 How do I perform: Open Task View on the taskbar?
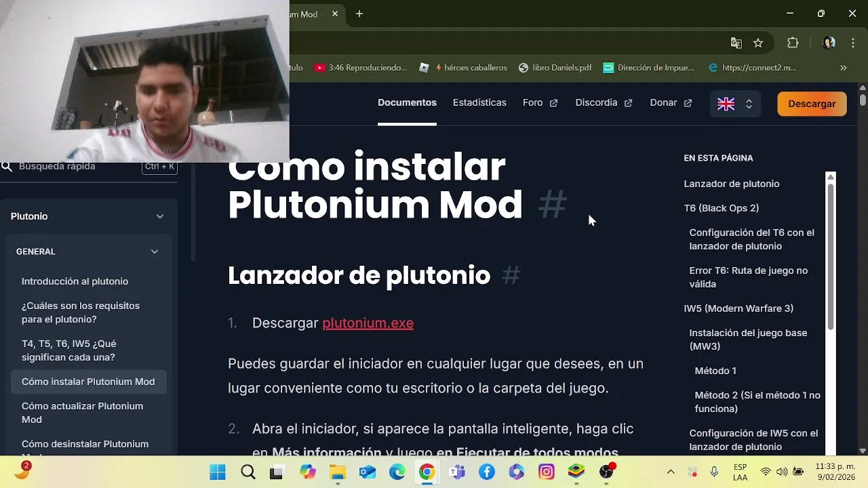tap(277, 472)
